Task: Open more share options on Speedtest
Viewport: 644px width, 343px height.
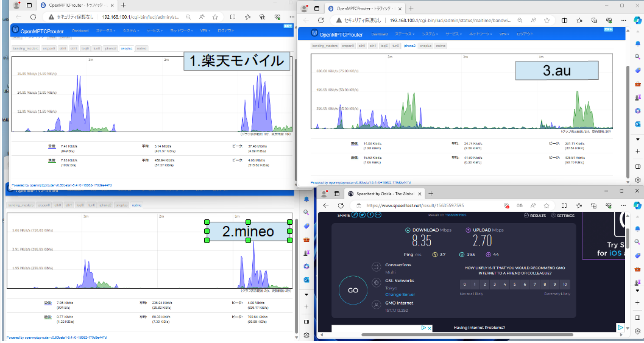Action: pos(378,215)
